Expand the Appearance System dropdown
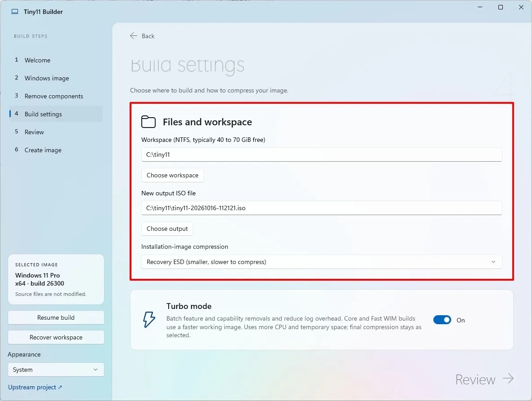 tap(56, 370)
